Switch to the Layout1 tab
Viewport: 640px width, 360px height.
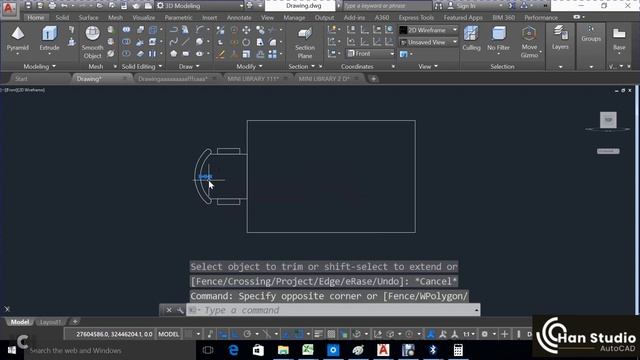50,322
